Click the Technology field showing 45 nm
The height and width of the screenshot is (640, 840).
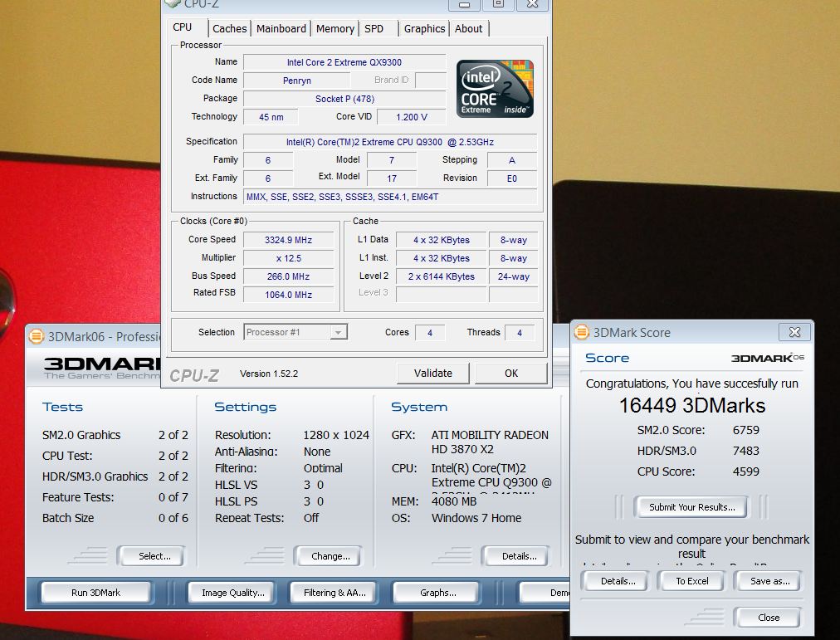coord(271,117)
